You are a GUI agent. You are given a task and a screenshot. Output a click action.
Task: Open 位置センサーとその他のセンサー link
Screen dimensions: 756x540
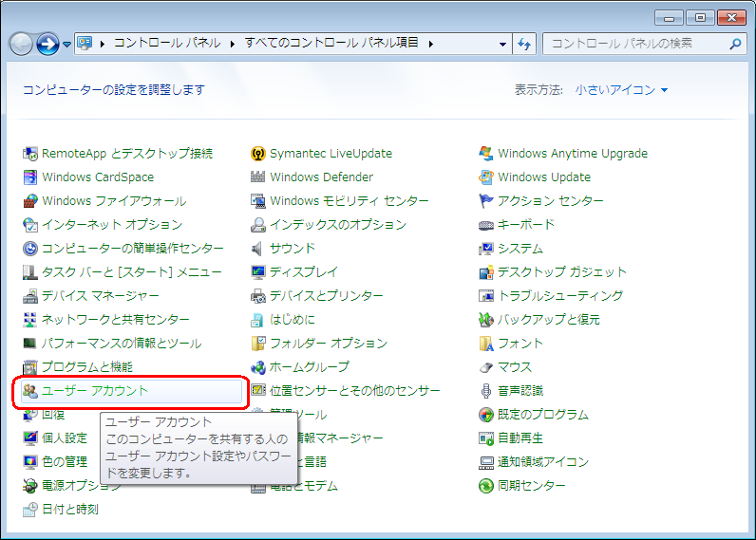pos(355,391)
